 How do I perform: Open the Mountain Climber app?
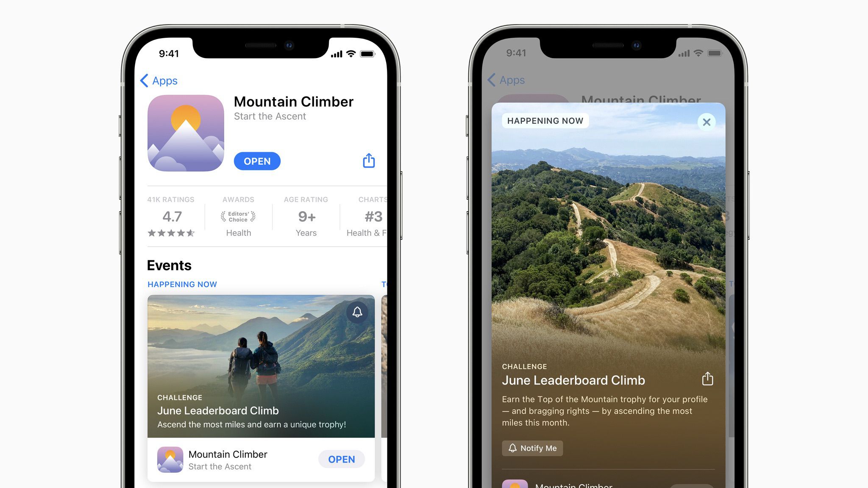[256, 161]
